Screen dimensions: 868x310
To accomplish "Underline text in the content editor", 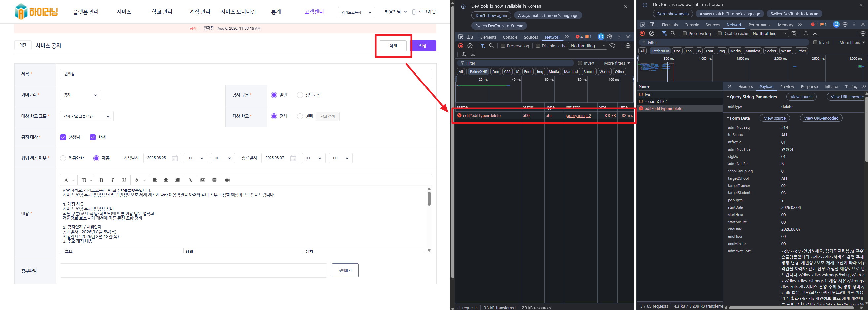I will click(x=124, y=180).
